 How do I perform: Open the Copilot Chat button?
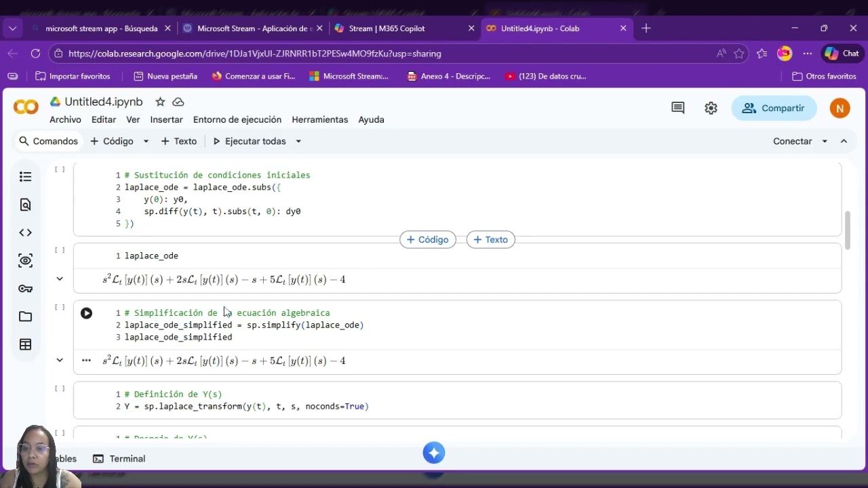click(842, 54)
